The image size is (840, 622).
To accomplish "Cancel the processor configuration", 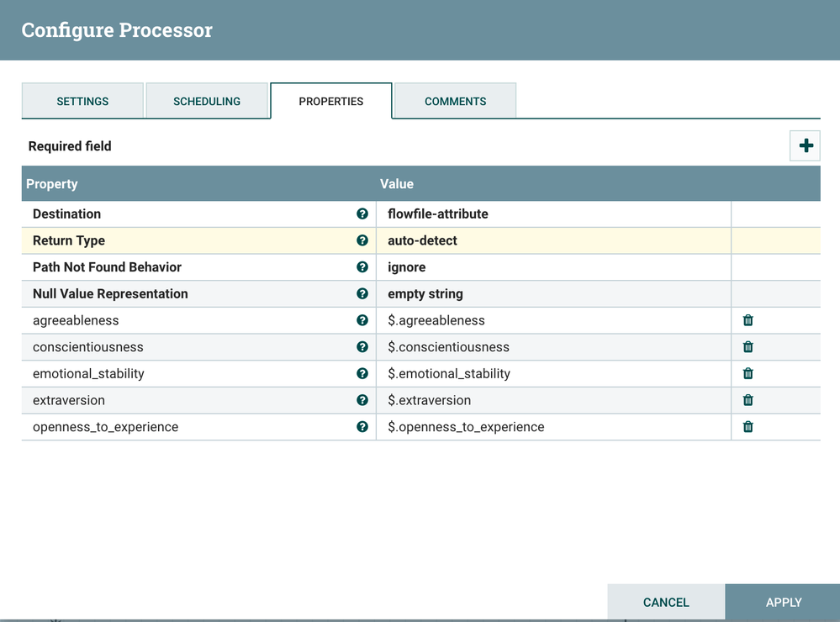I will click(665, 603).
